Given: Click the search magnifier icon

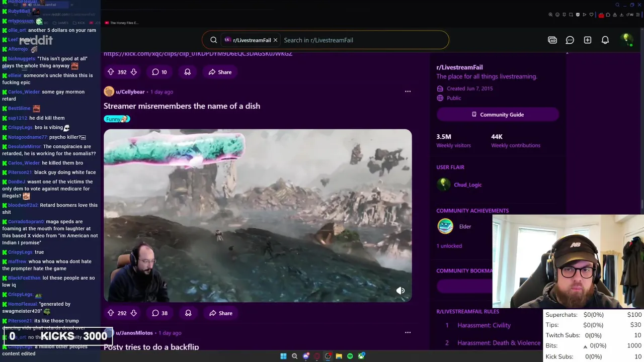Looking at the screenshot, I should click(x=213, y=40).
